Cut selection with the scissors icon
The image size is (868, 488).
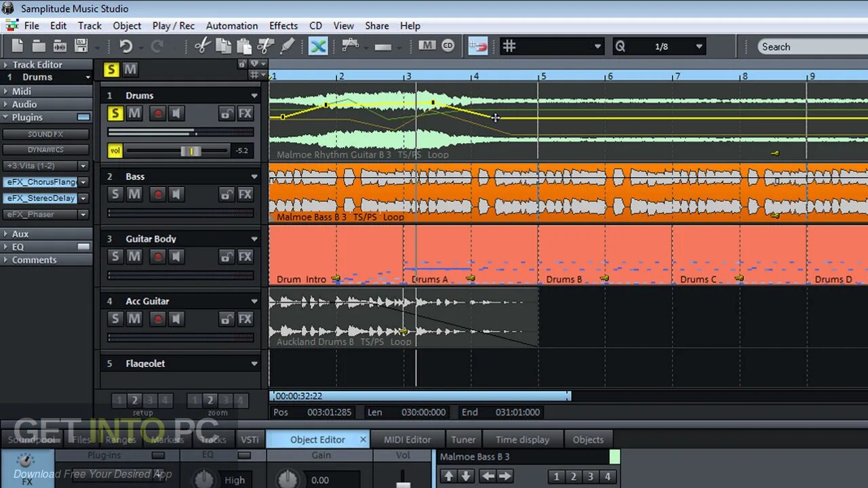[x=202, y=46]
